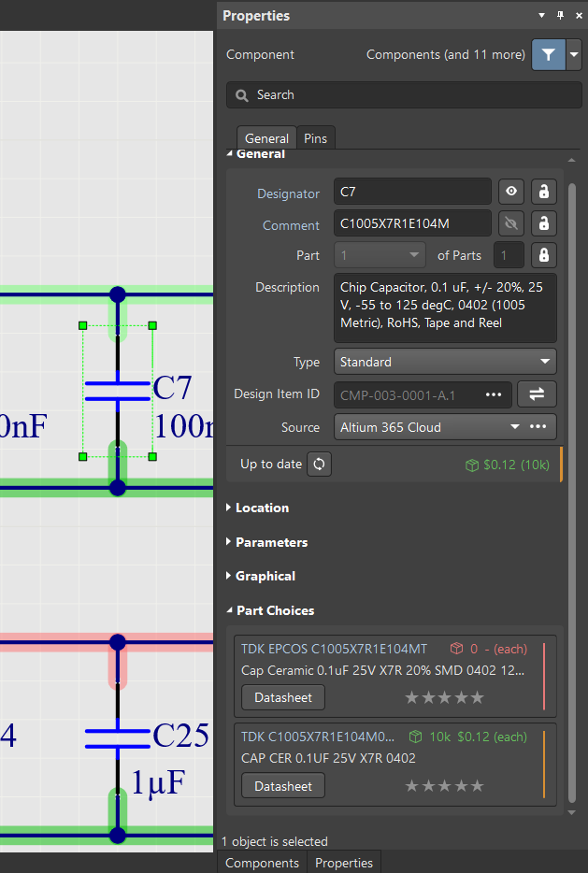Click the Properties Search field
This screenshot has height=873, width=588.
click(404, 95)
